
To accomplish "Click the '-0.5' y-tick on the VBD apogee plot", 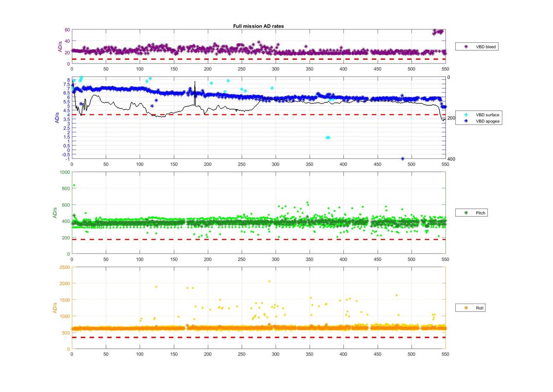I will coord(66,154).
